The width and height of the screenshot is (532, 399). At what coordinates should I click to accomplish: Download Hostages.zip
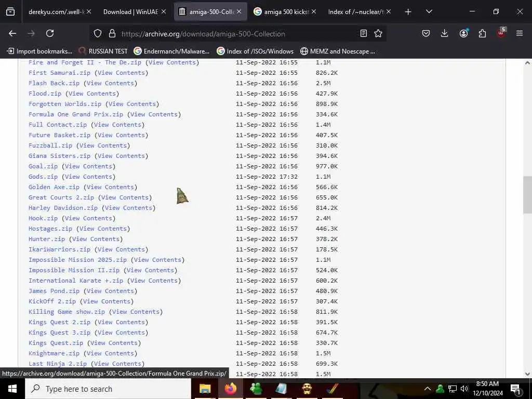tap(50, 229)
